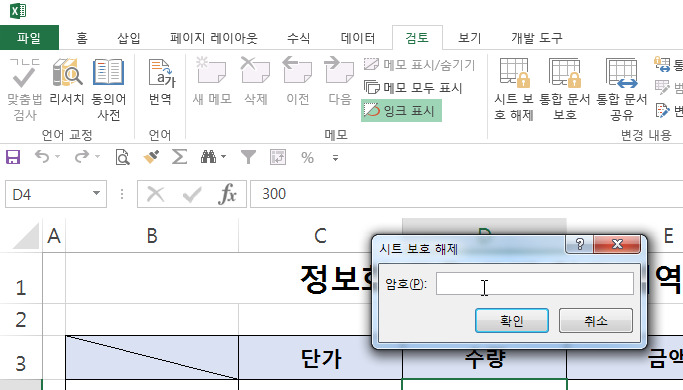Select the 검토 ribbon tab

(x=417, y=38)
